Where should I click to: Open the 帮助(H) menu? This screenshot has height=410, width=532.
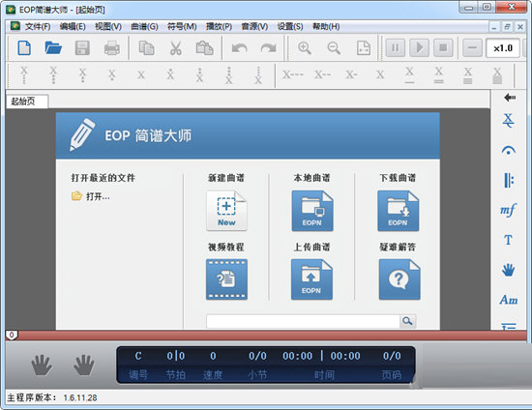(x=326, y=26)
